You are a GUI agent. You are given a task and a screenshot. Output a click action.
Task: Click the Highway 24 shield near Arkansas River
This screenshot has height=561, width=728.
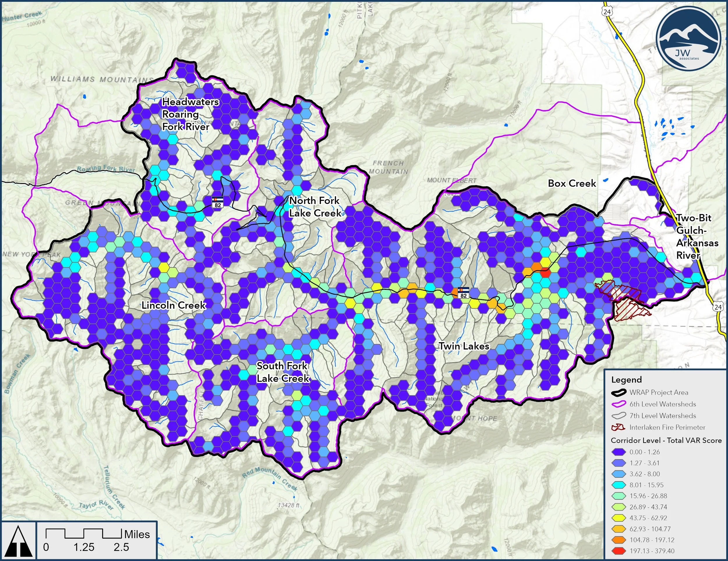tap(718, 307)
